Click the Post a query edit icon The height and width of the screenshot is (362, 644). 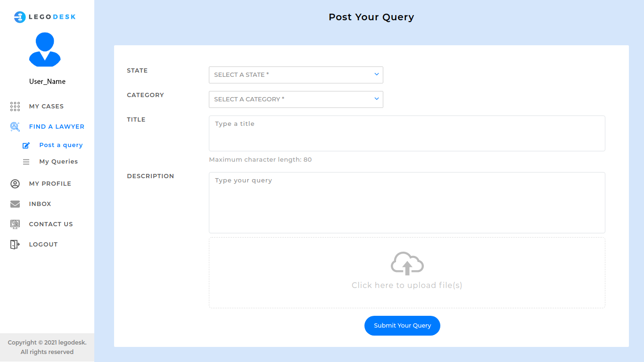click(26, 145)
